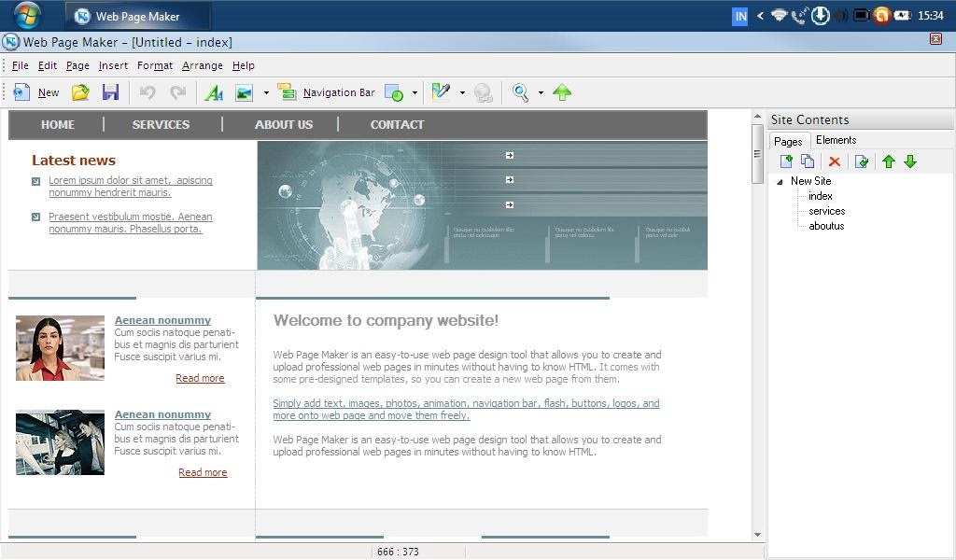This screenshot has height=560, width=956.
Task: Open the Edit menu
Action: click(48, 65)
